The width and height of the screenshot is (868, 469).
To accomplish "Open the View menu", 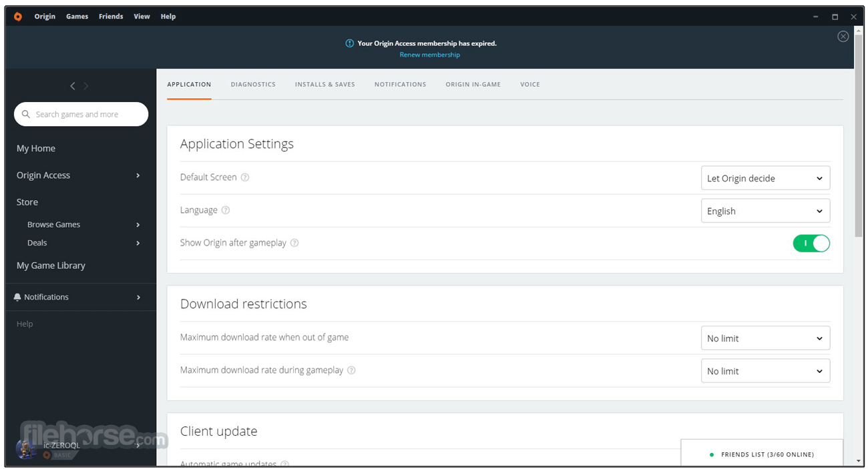I will [142, 17].
